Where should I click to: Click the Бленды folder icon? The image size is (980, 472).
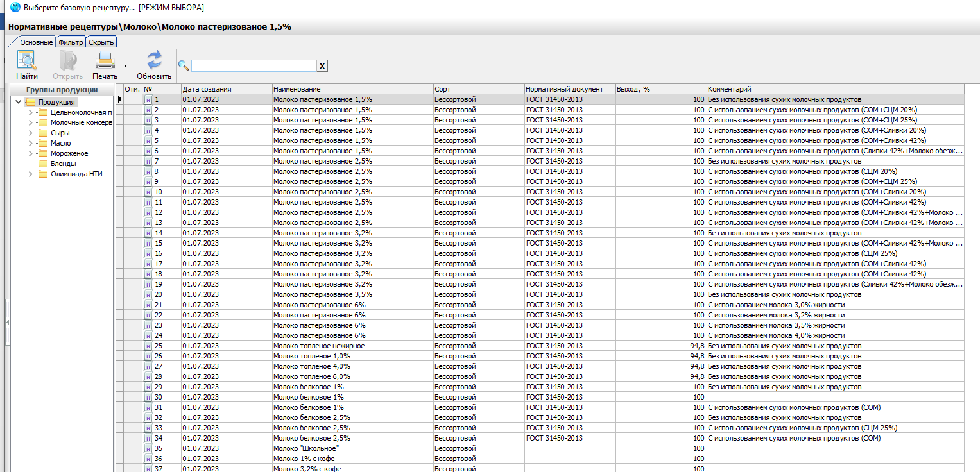43,164
